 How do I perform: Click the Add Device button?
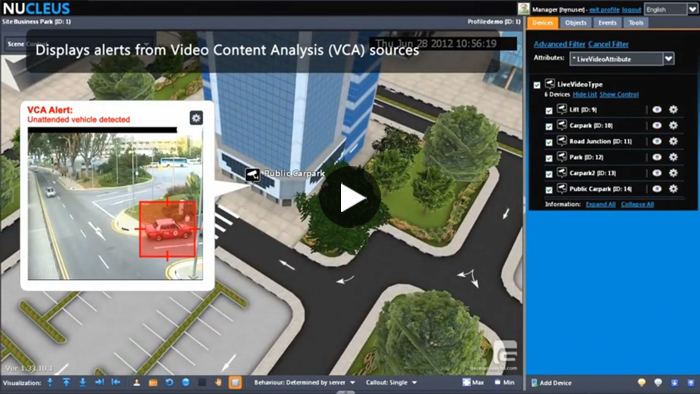[x=551, y=383]
